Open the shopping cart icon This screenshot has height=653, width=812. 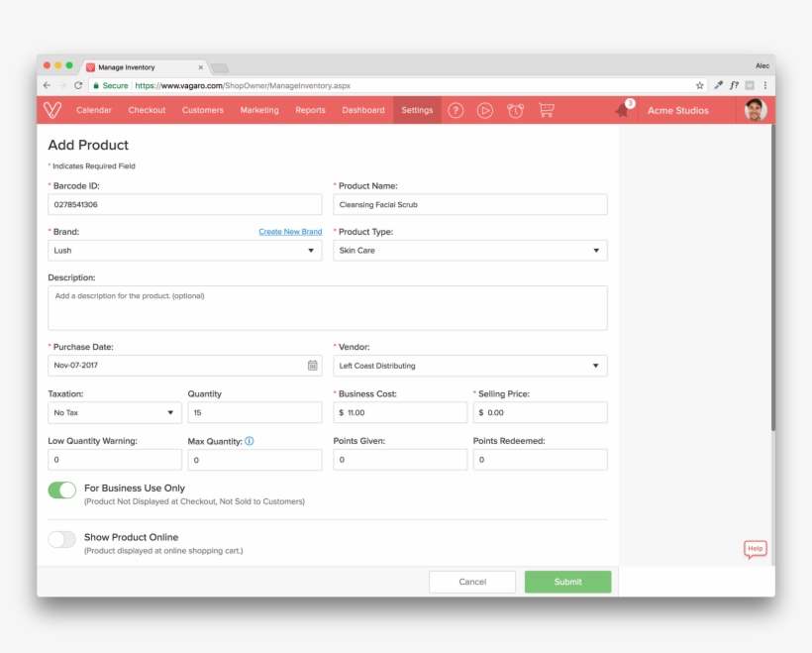(x=547, y=110)
